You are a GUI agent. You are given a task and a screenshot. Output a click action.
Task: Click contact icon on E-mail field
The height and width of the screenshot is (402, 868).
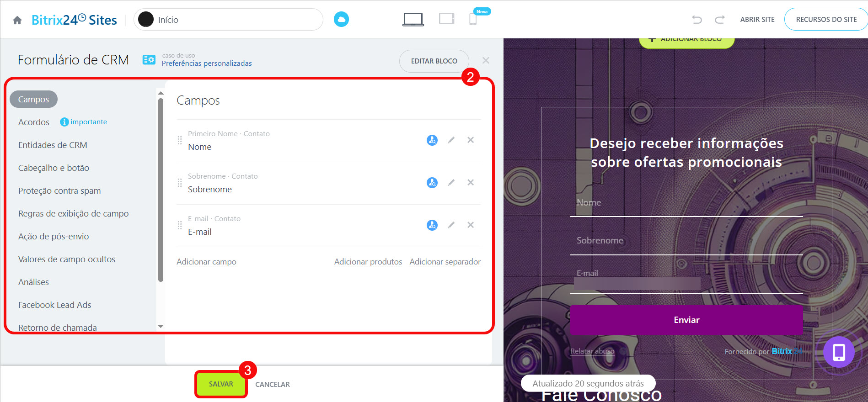pos(432,225)
